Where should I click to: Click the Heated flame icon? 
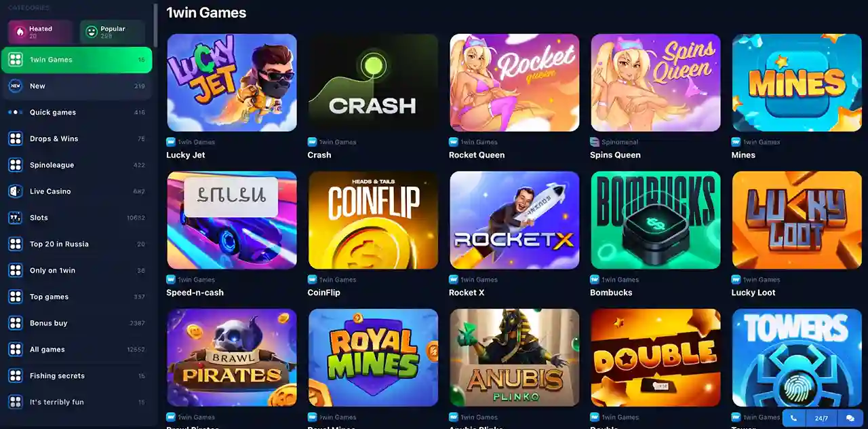click(x=20, y=32)
